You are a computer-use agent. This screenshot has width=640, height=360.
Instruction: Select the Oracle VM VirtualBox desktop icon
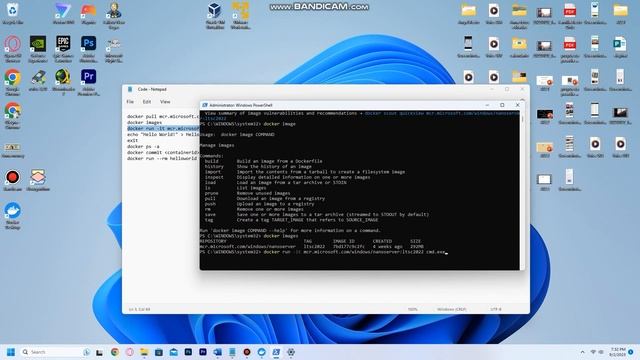coord(215,16)
